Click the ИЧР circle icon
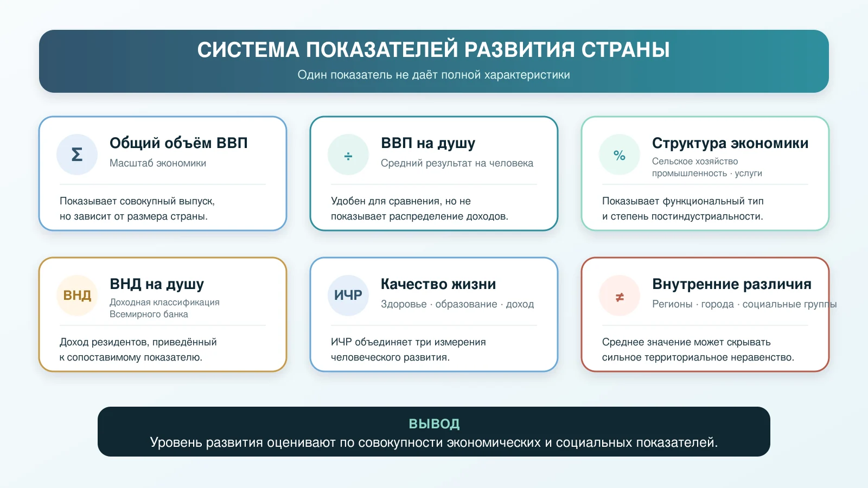The width and height of the screenshot is (868, 488). 348,296
